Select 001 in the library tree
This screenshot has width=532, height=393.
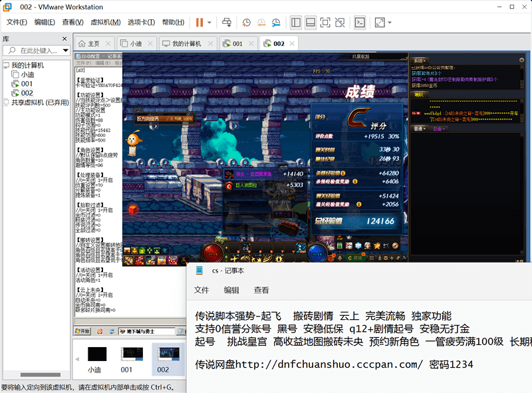coord(27,84)
